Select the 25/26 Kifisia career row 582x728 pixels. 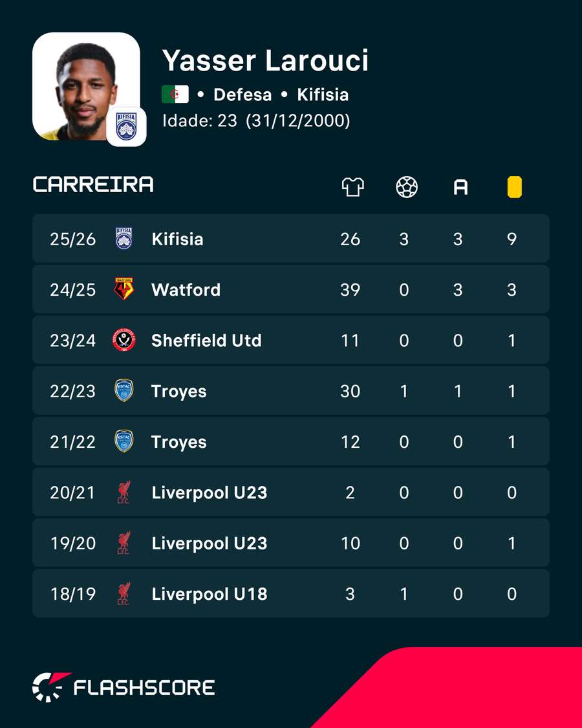click(x=290, y=239)
